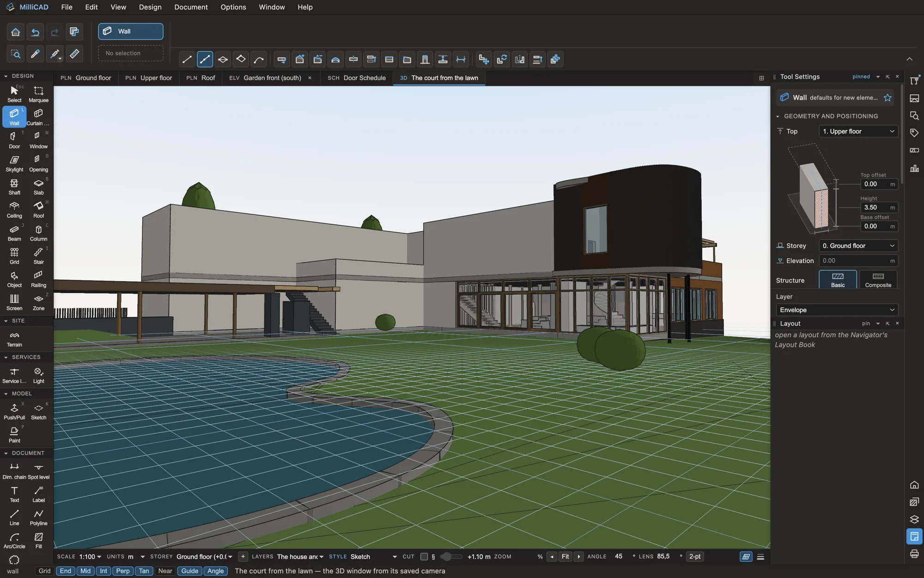
Task: Open the STYLE Sketch dropdown
Action: (x=373, y=557)
